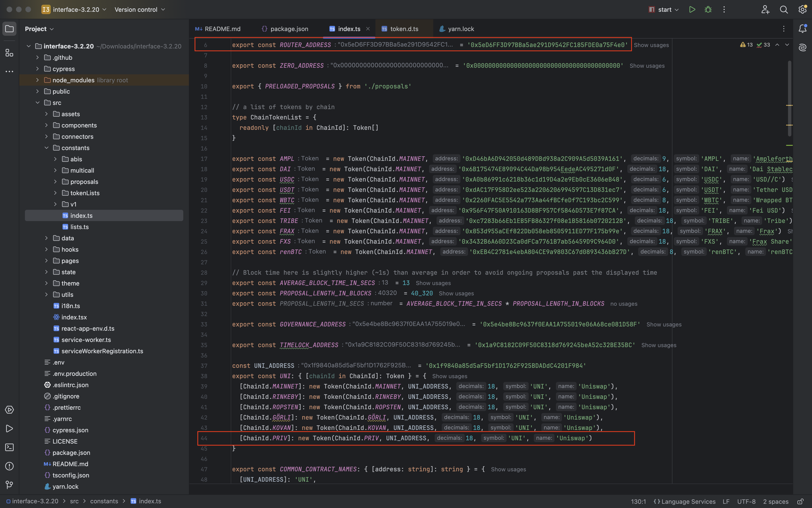Click the warnings count indicator 13
The height and width of the screenshot is (508, 812).
pos(746,45)
